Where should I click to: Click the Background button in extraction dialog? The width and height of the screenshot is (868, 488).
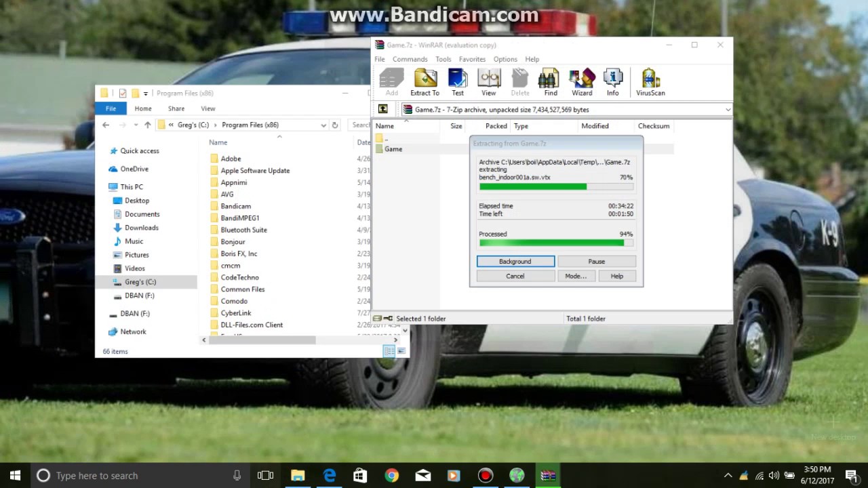[515, 262]
